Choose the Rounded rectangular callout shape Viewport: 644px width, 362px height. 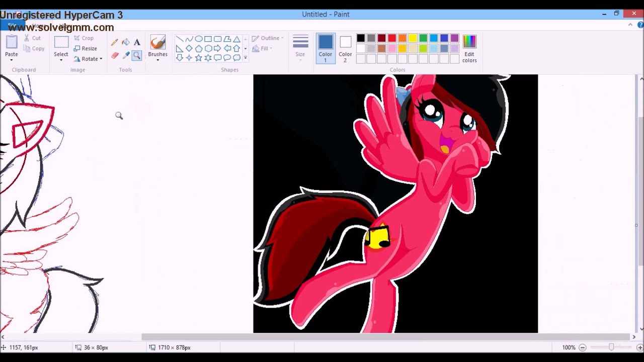217,58
